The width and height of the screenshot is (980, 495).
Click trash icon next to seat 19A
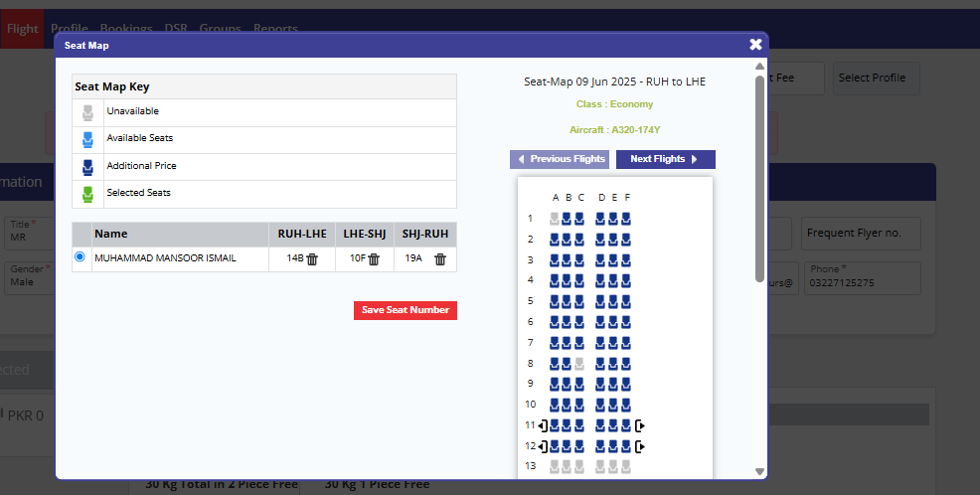click(x=440, y=259)
